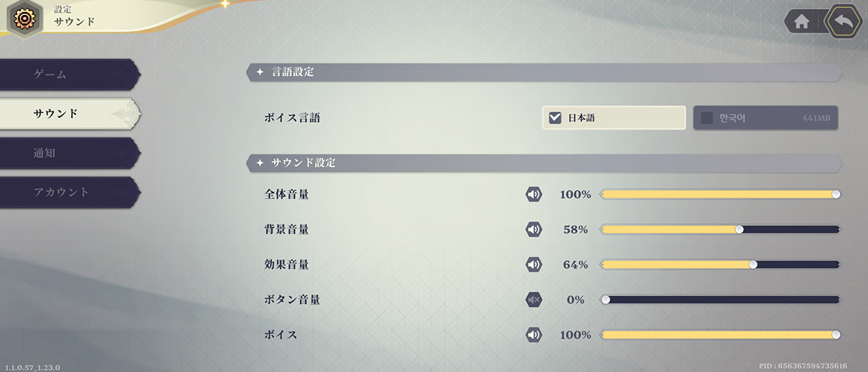Mute the ボイス speaker icon

tap(534, 335)
